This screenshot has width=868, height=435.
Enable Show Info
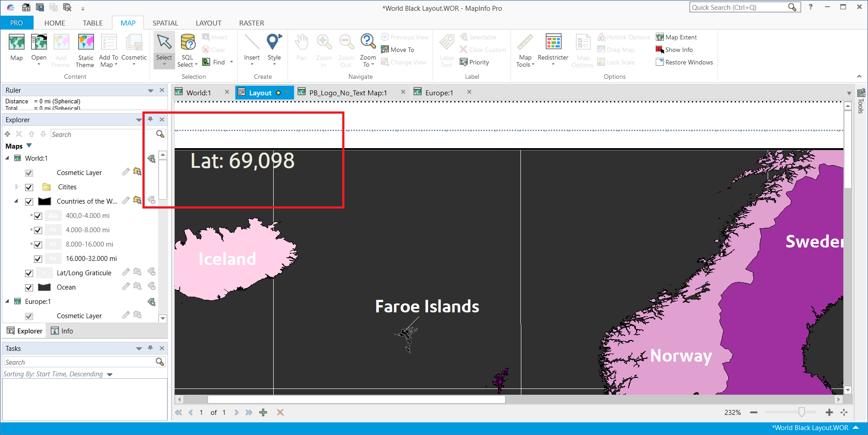point(660,49)
